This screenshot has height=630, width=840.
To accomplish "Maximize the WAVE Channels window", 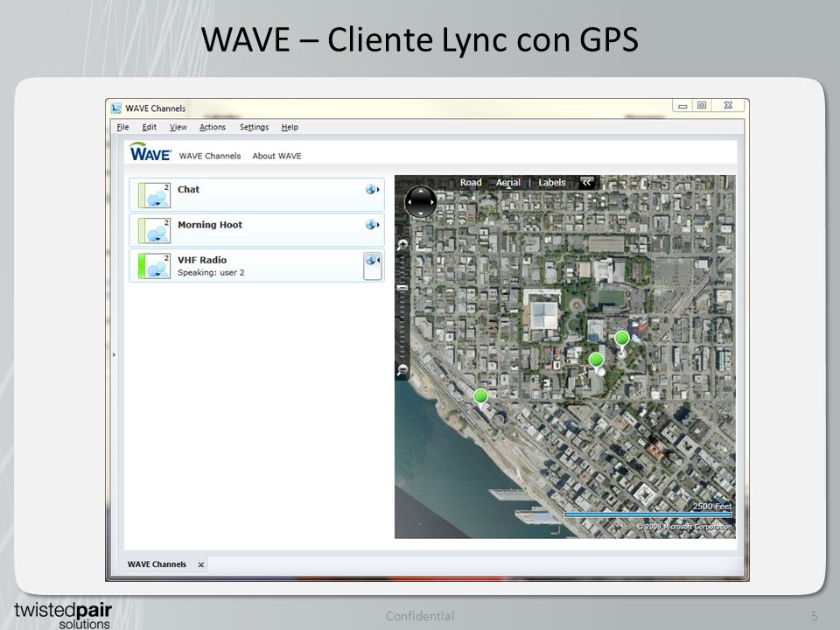I will click(x=701, y=106).
